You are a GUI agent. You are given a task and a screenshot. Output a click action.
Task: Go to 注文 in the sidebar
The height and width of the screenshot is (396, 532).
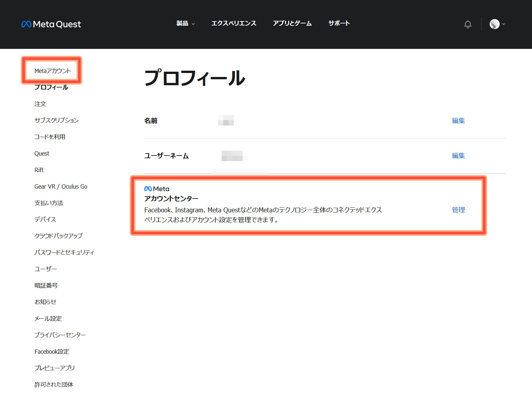(x=40, y=104)
